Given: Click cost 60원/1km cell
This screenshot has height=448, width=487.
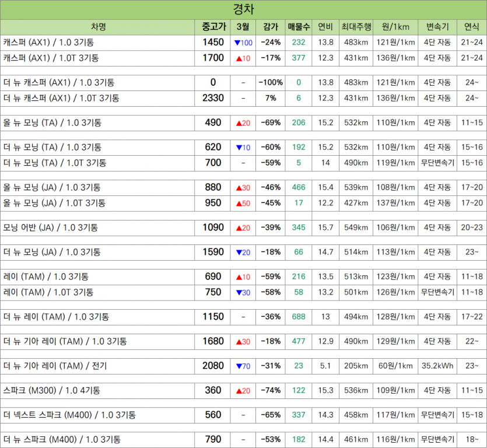Looking at the screenshot, I should (x=395, y=366).
